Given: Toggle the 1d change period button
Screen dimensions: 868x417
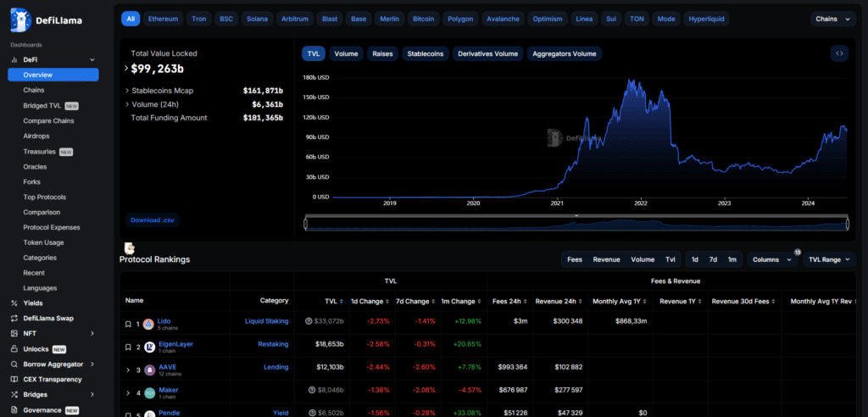Looking at the screenshot, I should (x=695, y=259).
